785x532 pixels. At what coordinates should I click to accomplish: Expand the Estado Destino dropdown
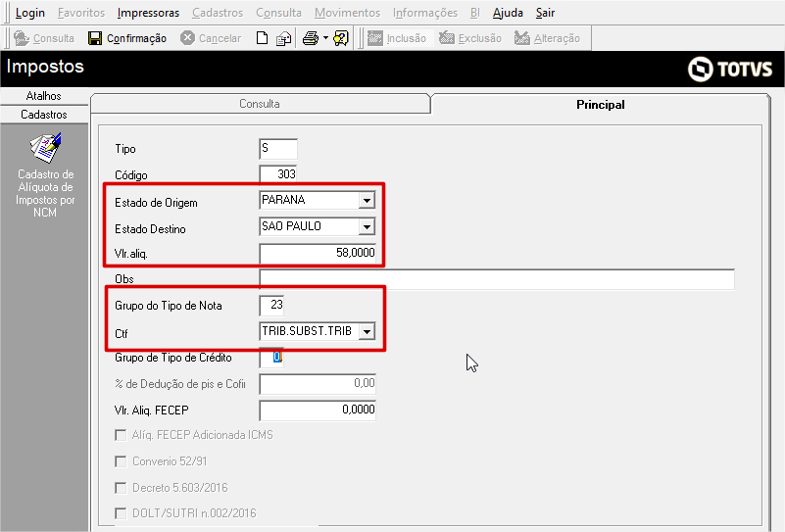click(367, 226)
